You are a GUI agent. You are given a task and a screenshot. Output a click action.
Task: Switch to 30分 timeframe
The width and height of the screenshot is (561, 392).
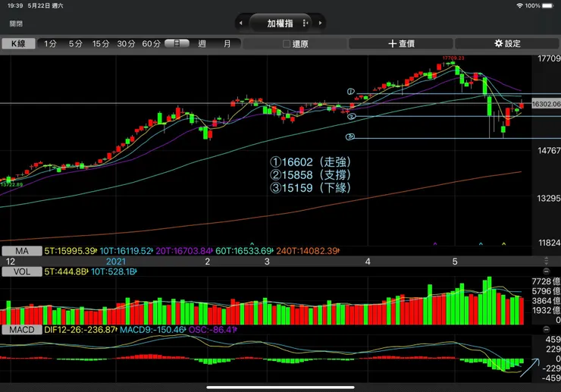pyautogui.click(x=126, y=44)
